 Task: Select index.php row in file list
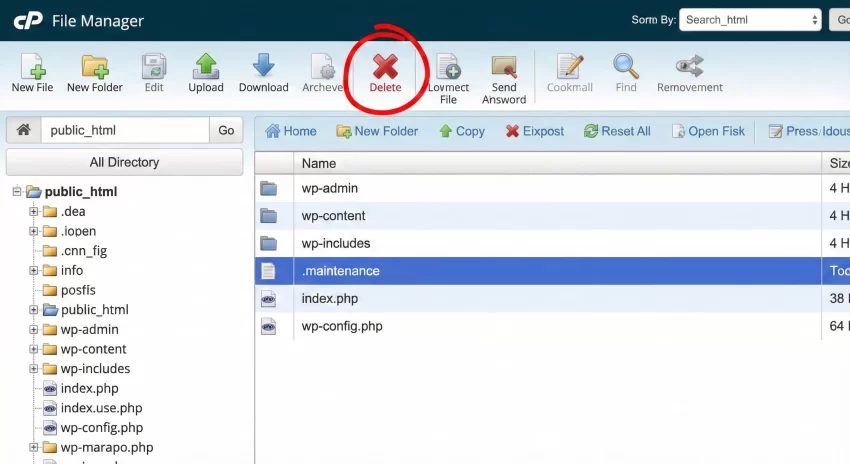(x=552, y=299)
